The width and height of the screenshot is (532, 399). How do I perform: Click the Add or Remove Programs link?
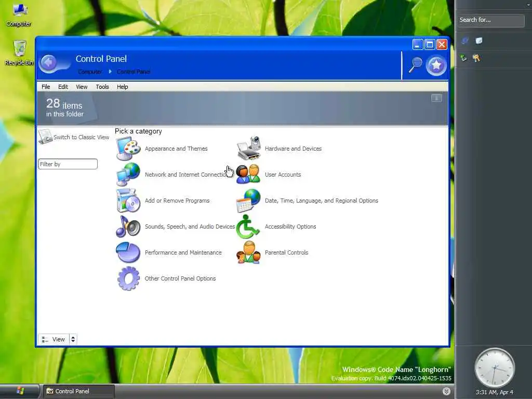177,201
